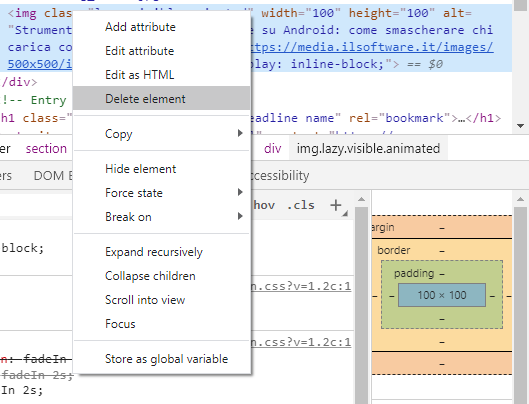This screenshot has height=404, width=529.
Task: Select the section breadcrumb item
Action: tap(46, 149)
